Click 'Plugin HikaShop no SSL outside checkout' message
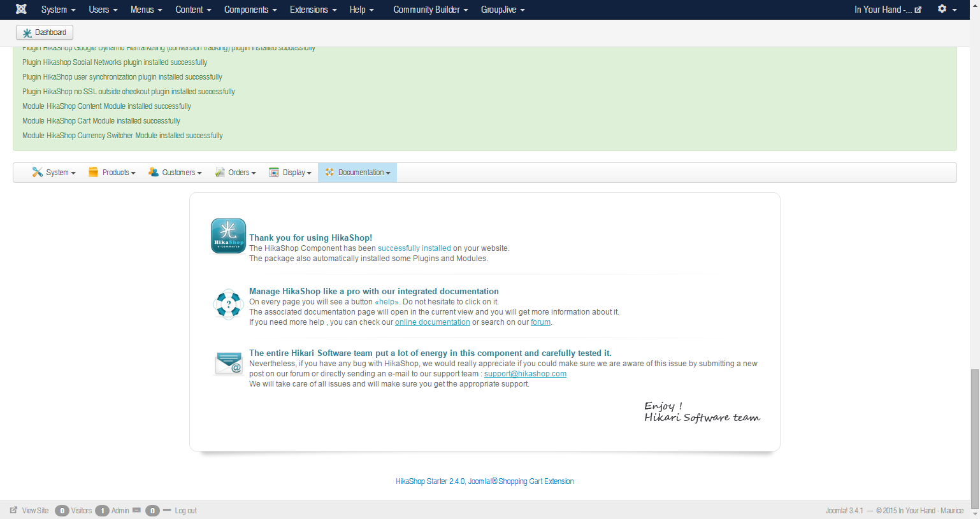 click(x=129, y=92)
